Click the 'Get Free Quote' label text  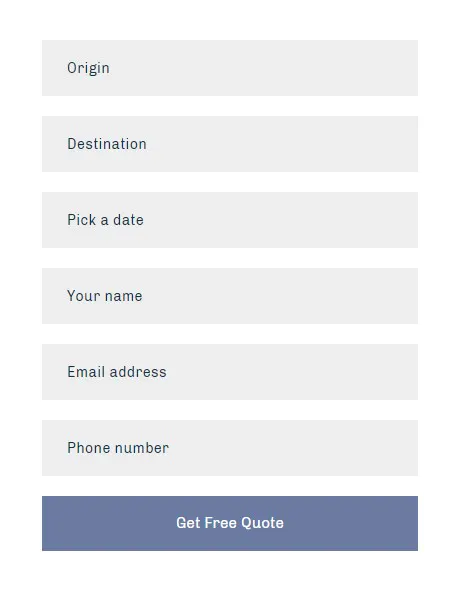(230, 523)
